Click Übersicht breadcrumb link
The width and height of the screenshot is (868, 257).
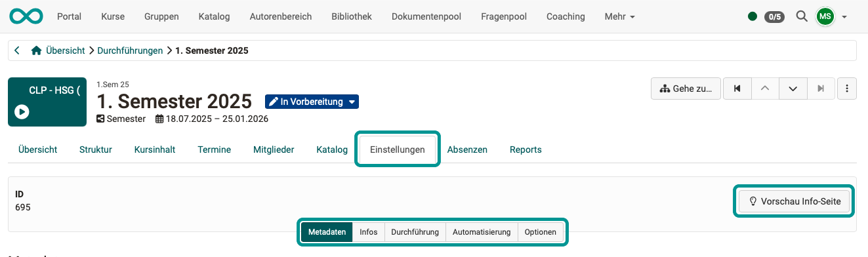66,50
